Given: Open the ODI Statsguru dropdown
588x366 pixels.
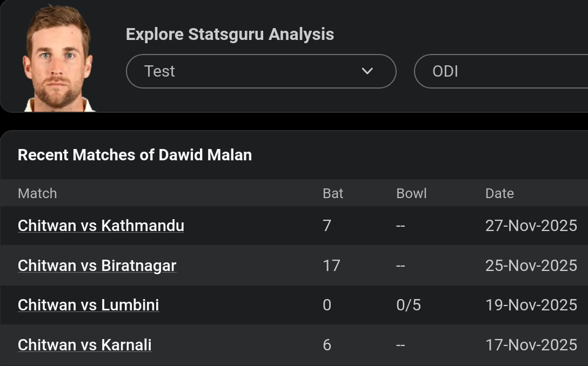Looking at the screenshot, I should point(501,71).
